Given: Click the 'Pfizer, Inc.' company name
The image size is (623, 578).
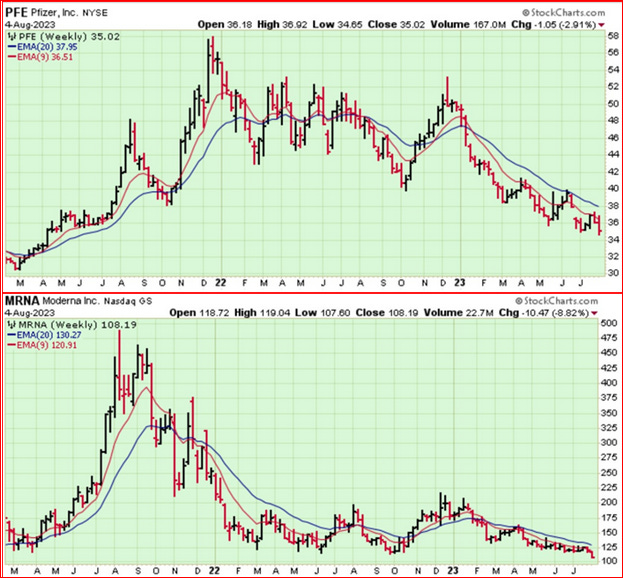Looking at the screenshot, I should click(54, 13).
